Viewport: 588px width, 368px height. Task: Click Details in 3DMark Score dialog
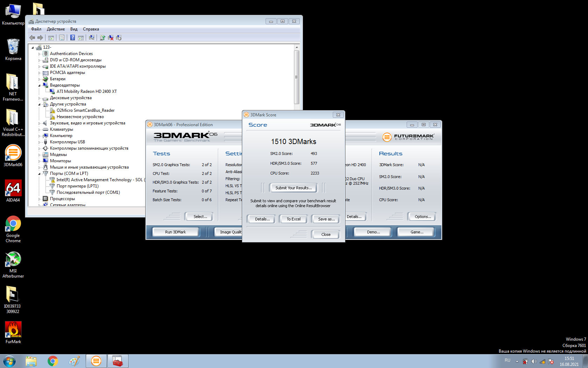(262, 219)
